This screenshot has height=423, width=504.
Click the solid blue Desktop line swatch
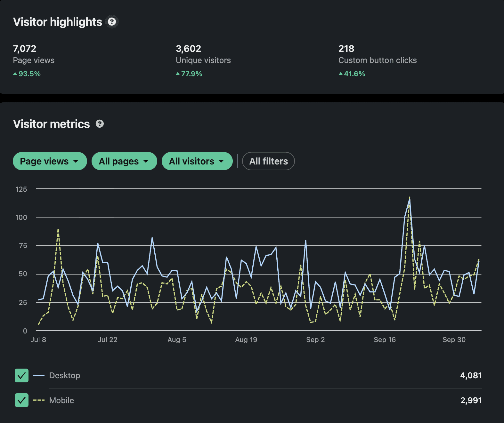tap(39, 375)
